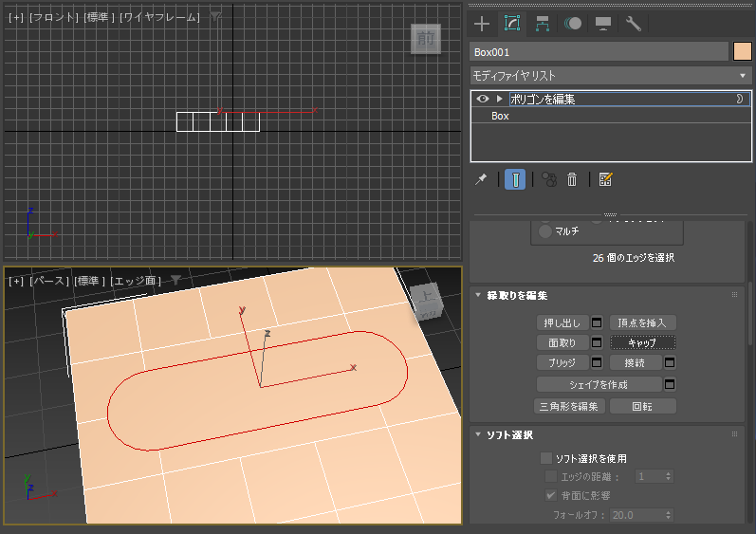Click the Make Unique icon
The image size is (756, 534).
point(549,180)
